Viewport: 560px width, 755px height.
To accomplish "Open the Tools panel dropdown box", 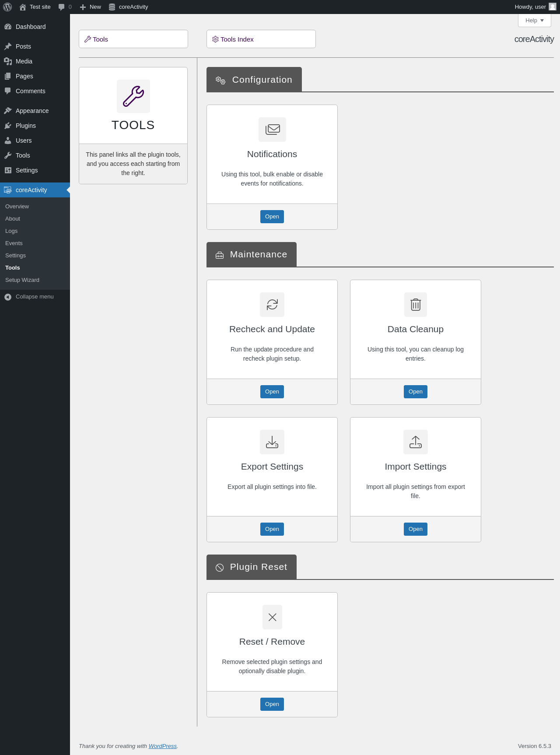I will pyautogui.click(x=133, y=39).
